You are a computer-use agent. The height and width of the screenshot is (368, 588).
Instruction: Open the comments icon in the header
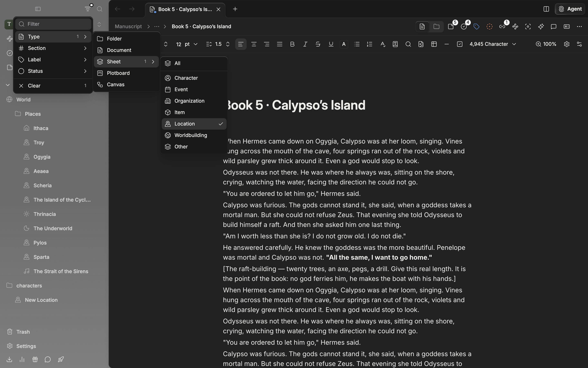tap(553, 27)
